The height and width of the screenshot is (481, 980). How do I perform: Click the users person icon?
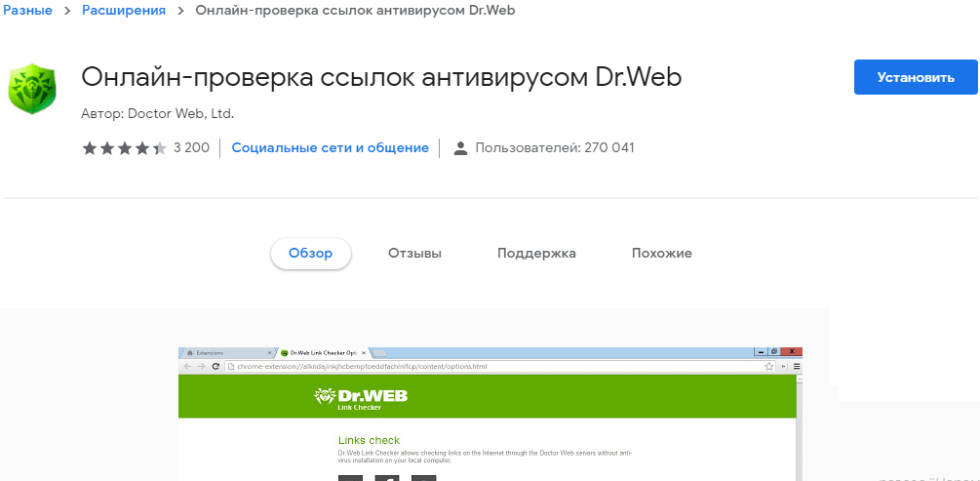pyautogui.click(x=460, y=148)
